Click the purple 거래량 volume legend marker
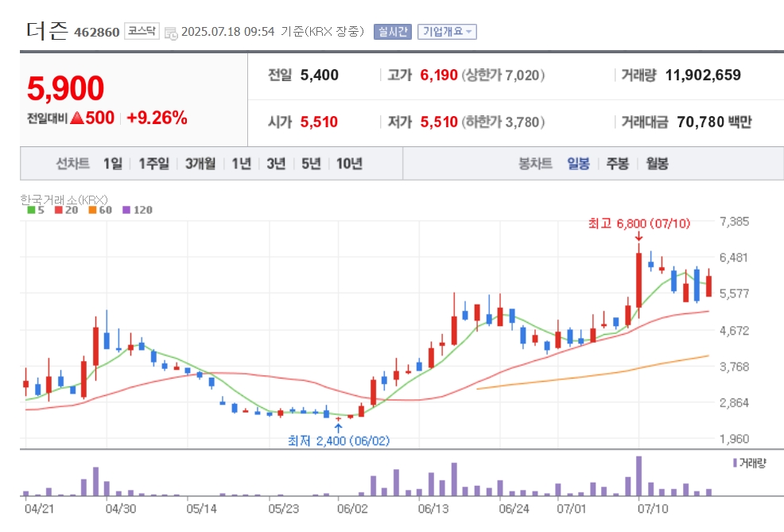The height and width of the screenshot is (532, 784). [x=735, y=463]
